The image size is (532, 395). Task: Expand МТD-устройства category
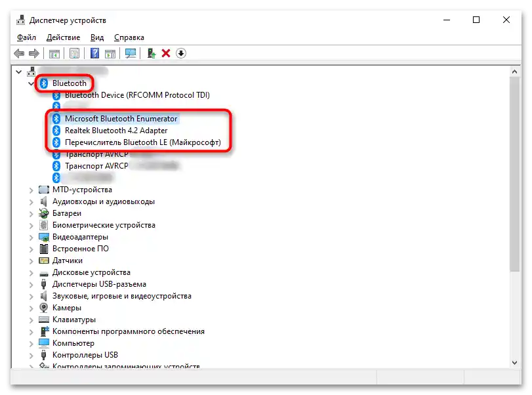click(x=31, y=190)
